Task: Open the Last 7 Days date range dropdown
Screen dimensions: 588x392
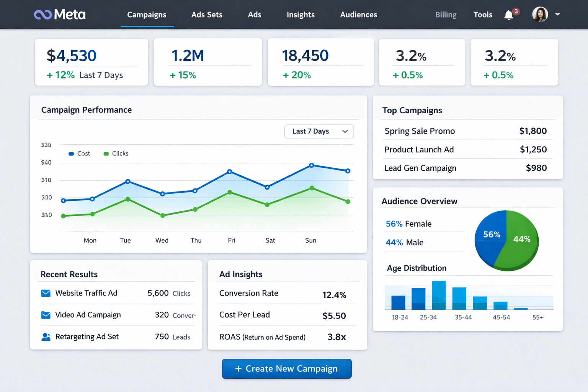Action: pos(319,131)
